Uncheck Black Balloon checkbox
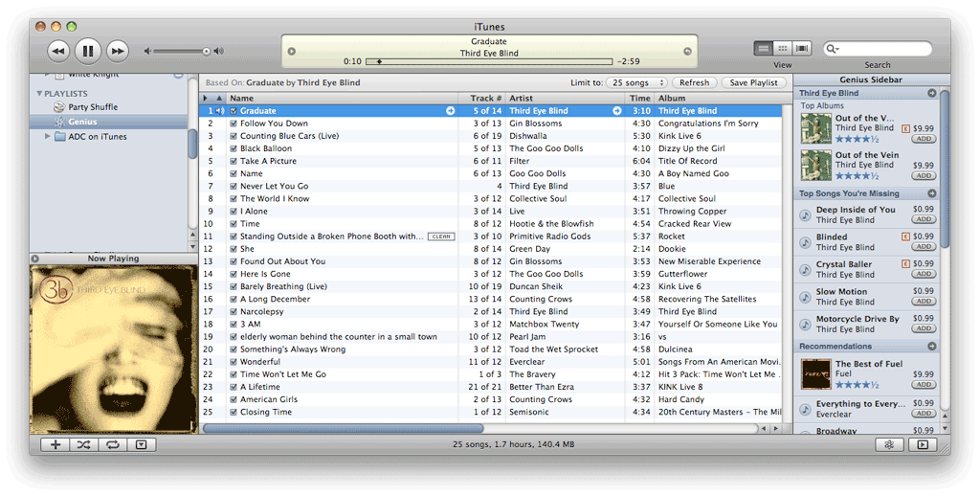 click(234, 148)
